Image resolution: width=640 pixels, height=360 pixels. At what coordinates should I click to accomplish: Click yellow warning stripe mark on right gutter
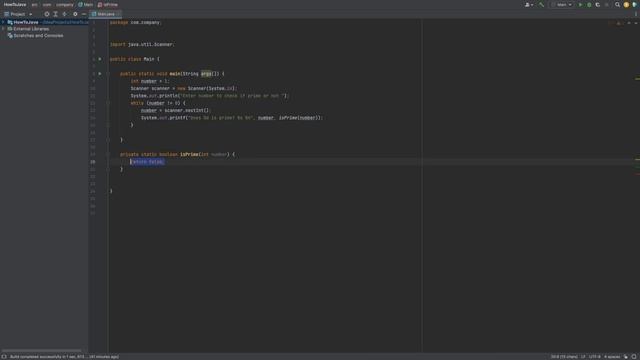coord(637,79)
